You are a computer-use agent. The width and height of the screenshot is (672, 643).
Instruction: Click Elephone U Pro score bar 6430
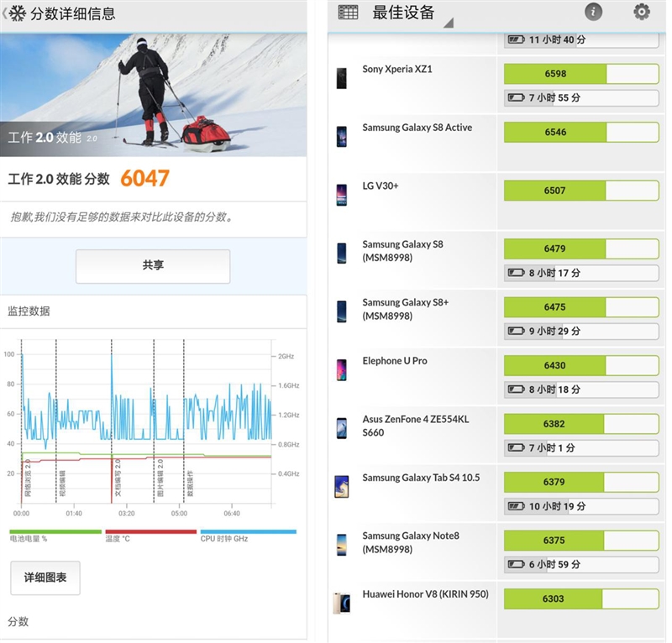[581, 365]
